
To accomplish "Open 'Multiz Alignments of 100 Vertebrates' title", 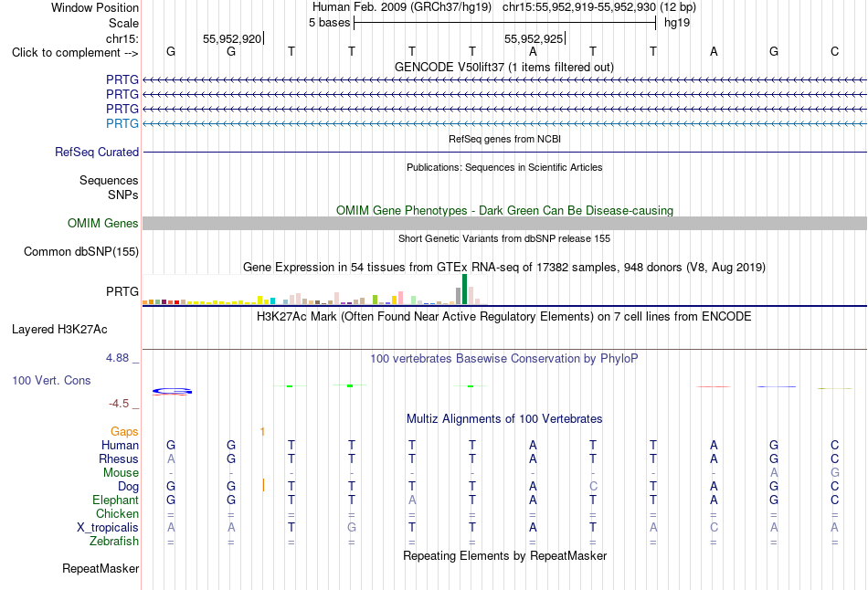I will pyautogui.click(x=504, y=419).
